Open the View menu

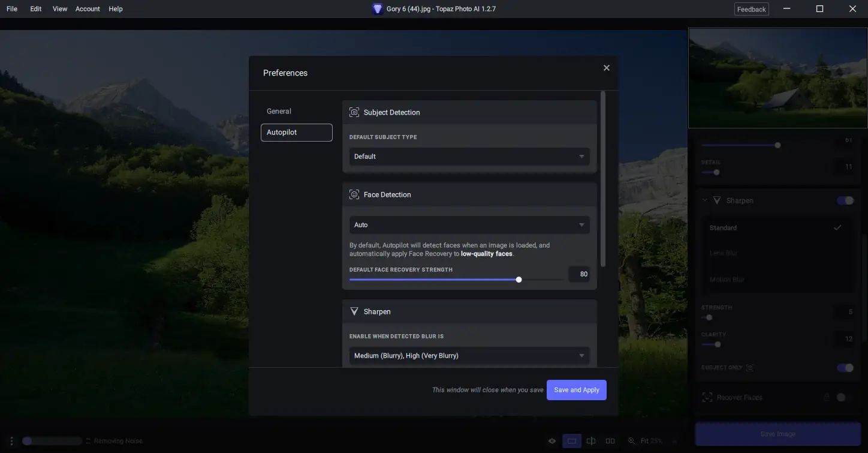coord(60,9)
